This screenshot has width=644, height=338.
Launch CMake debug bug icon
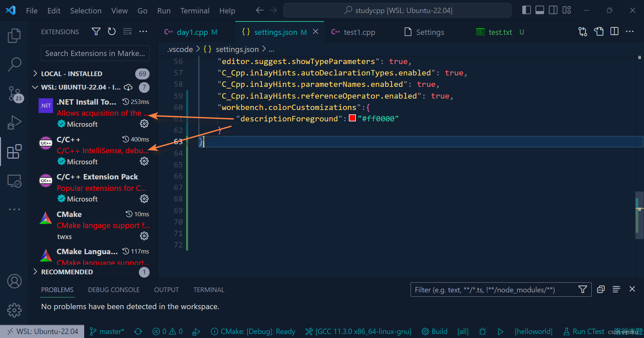click(483, 332)
